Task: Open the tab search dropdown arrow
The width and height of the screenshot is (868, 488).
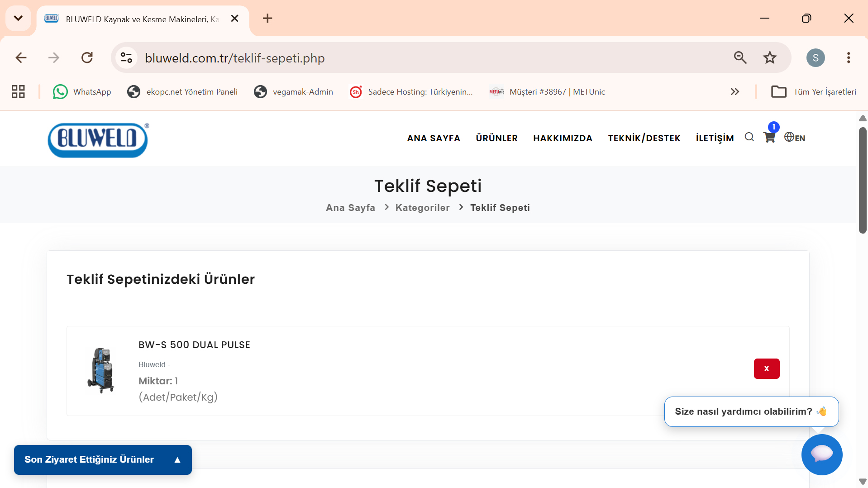Action: coord(18,18)
